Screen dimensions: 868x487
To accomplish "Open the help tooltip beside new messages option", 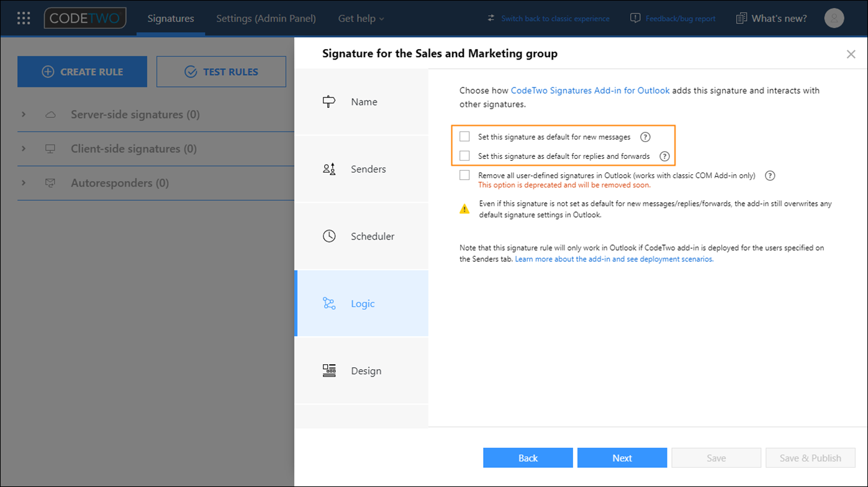I will [645, 136].
